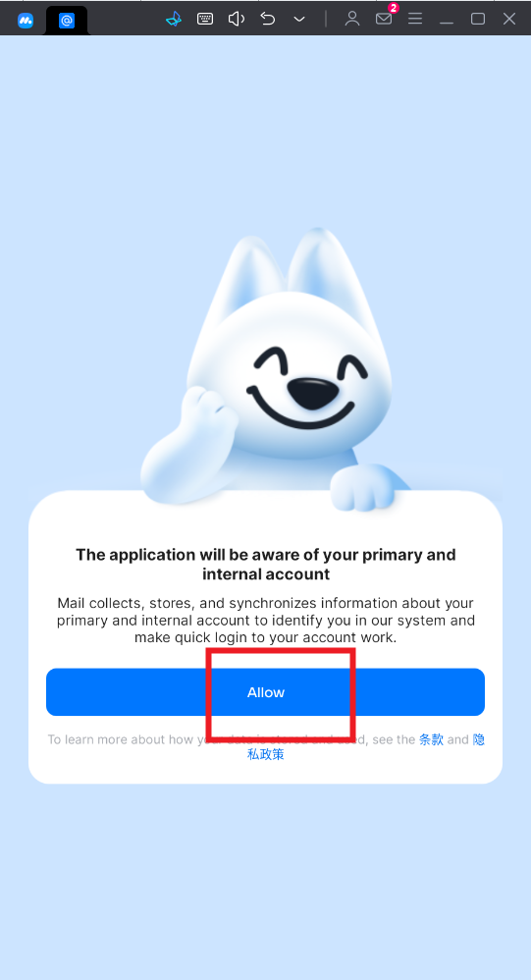Expand the toolbar chevron dropdown

coord(299,20)
